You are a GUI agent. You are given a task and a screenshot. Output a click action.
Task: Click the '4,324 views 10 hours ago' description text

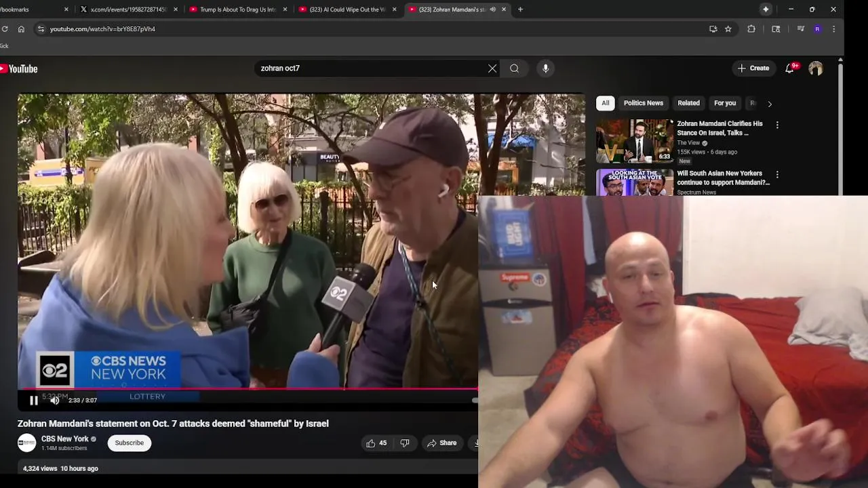click(60, 468)
